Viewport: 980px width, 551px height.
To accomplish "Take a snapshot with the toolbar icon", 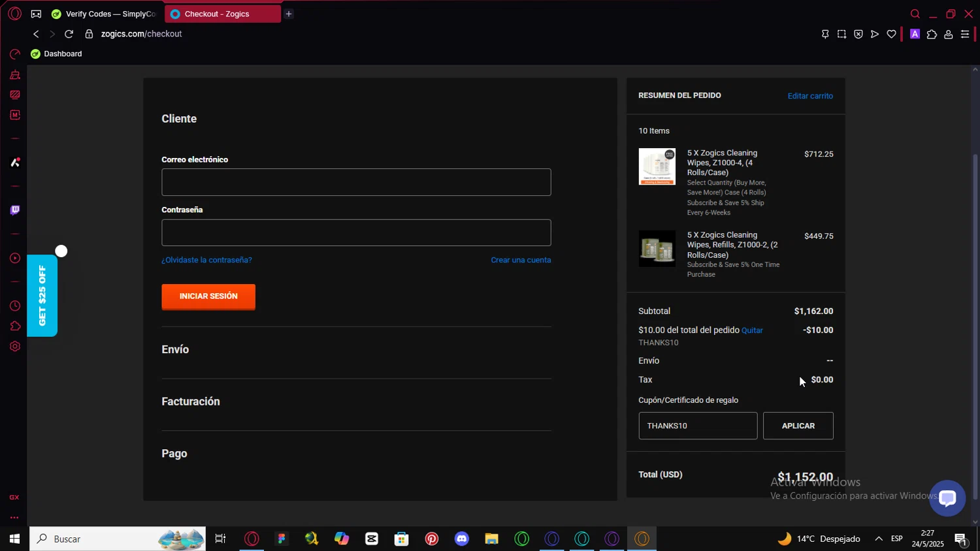I will point(841,34).
